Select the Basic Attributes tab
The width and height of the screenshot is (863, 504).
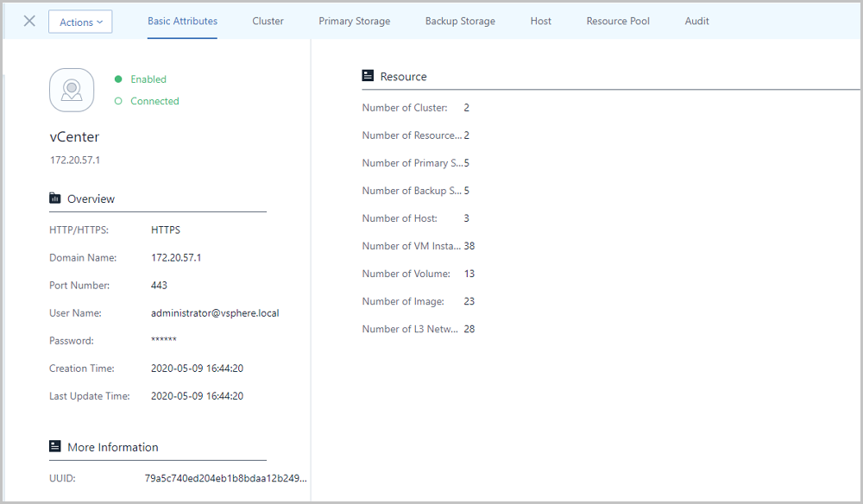(182, 21)
